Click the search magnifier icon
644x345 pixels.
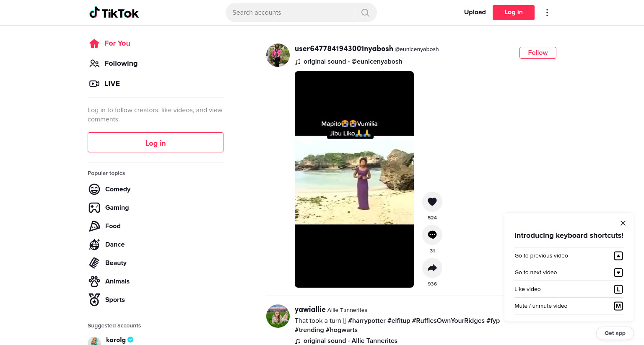[x=365, y=13]
